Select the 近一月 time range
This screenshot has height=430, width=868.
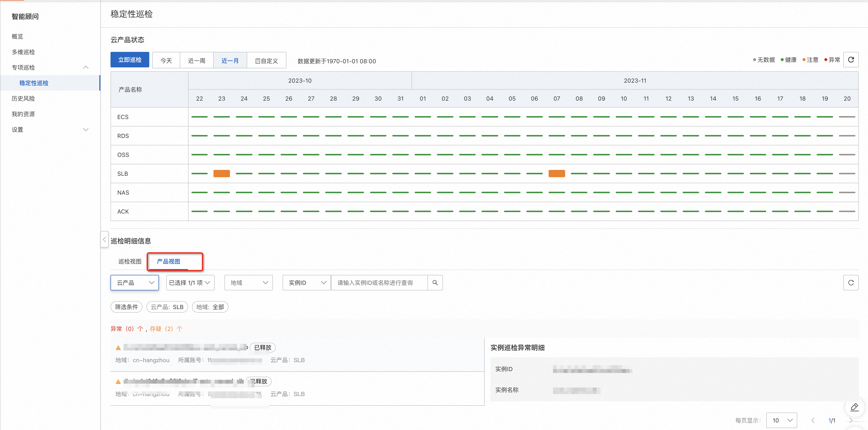(230, 60)
